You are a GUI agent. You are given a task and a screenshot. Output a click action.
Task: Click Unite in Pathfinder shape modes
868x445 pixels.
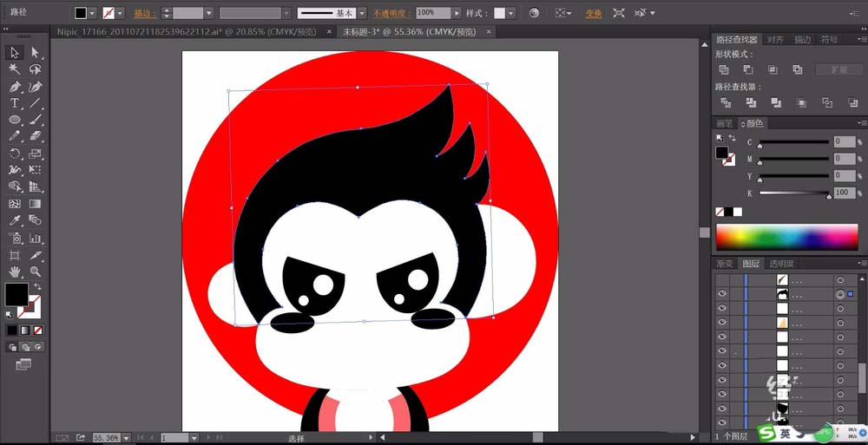point(724,69)
